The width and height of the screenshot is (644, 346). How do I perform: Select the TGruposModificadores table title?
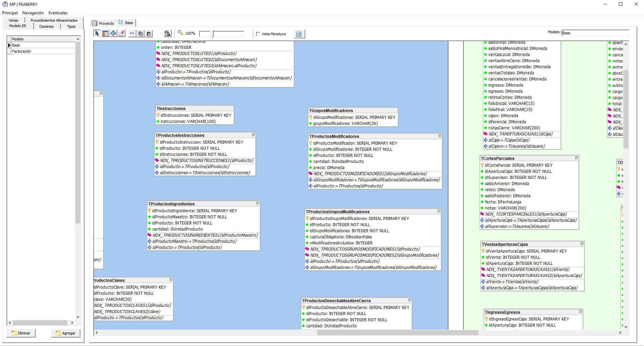(x=331, y=111)
